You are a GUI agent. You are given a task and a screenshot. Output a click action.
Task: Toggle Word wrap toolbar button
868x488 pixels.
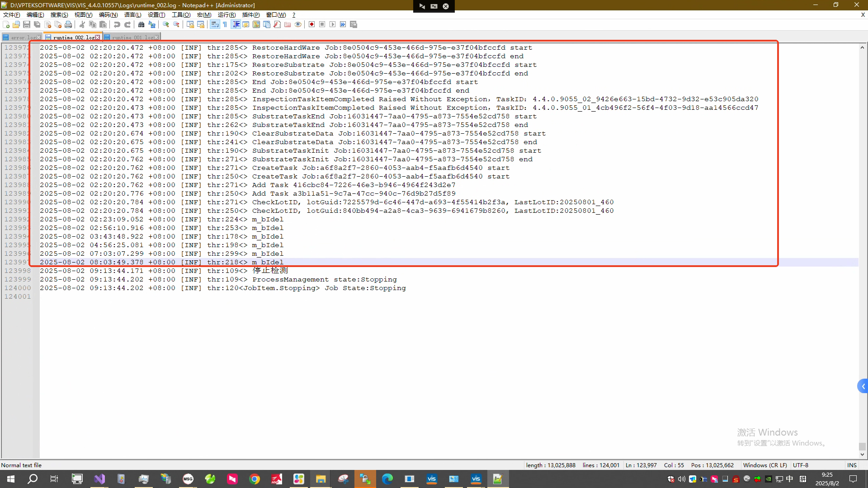pos(215,24)
